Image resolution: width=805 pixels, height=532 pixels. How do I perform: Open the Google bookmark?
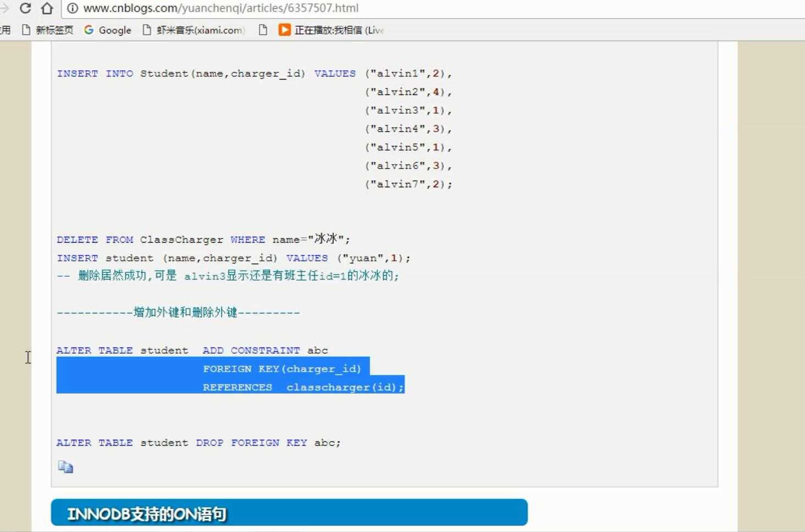tap(108, 30)
